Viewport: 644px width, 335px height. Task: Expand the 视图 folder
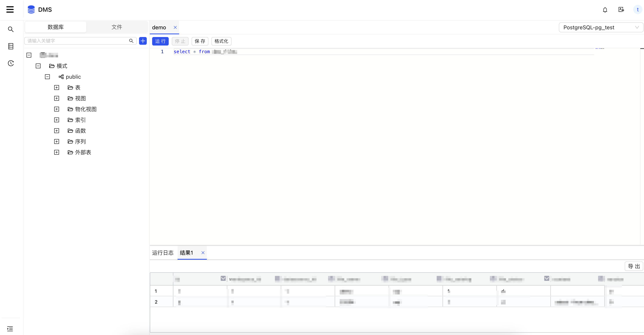[57, 98]
